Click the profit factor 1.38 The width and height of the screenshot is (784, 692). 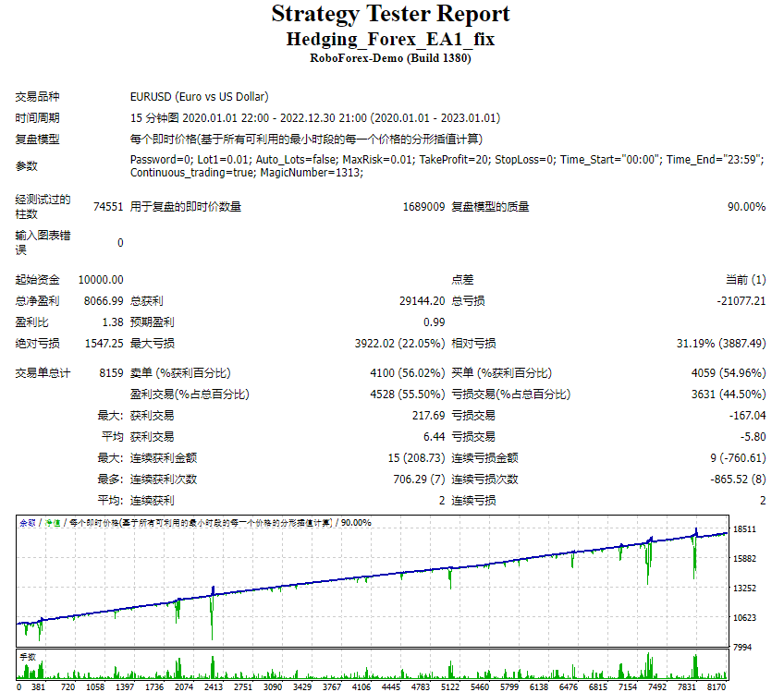click(115, 322)
